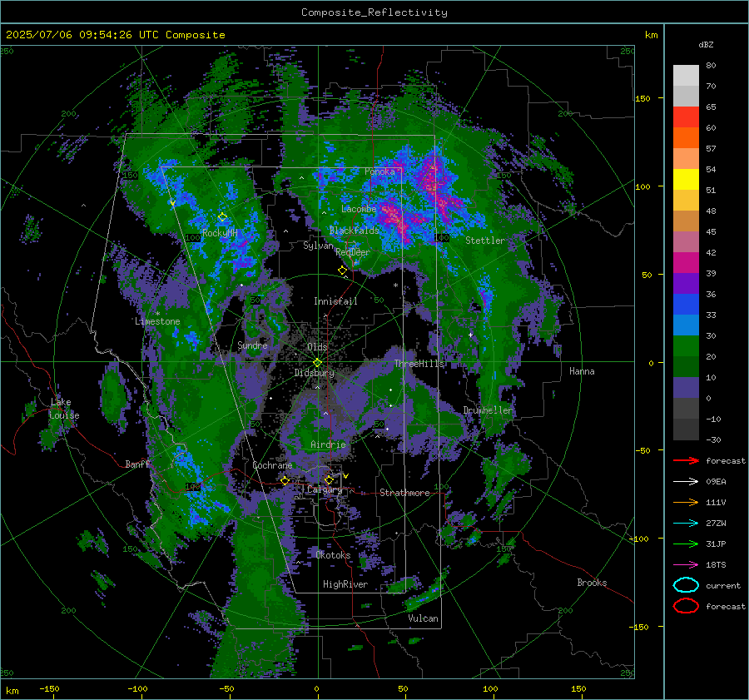Click the RedDeer city label
Screen dimensions: 749x700
click(x=353, y=252)
